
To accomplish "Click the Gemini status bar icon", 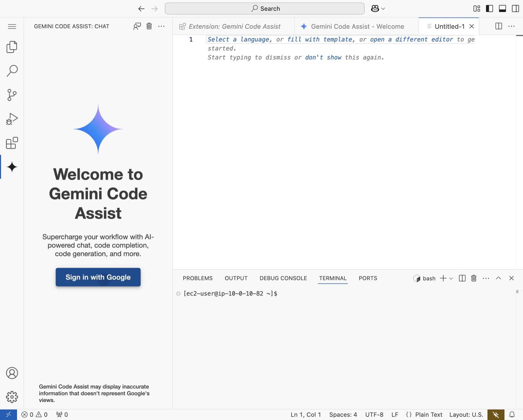I will click(x=496, y=414).
